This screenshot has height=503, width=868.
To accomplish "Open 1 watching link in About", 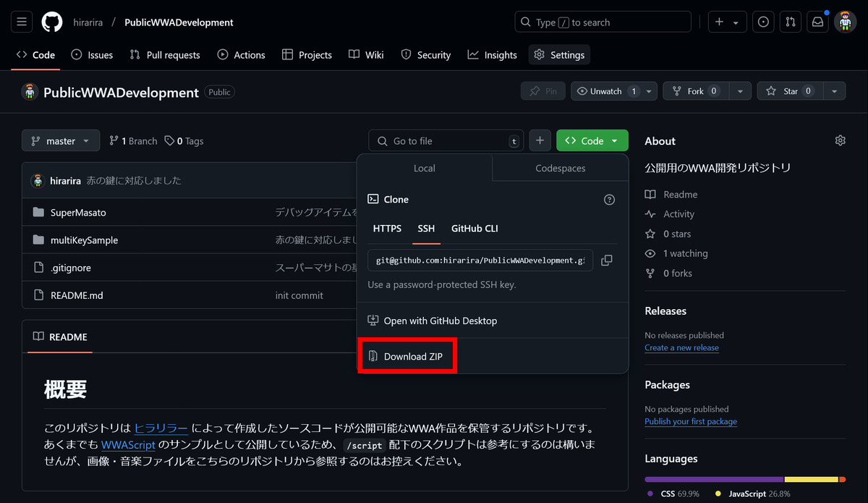I will point(676,253).
